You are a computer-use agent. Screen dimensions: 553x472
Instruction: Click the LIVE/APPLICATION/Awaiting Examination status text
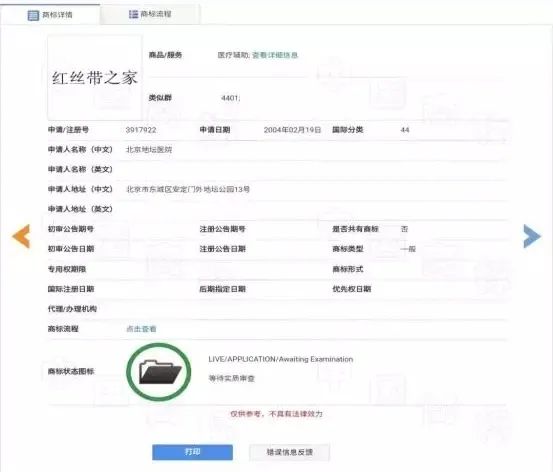click(281, 359)
